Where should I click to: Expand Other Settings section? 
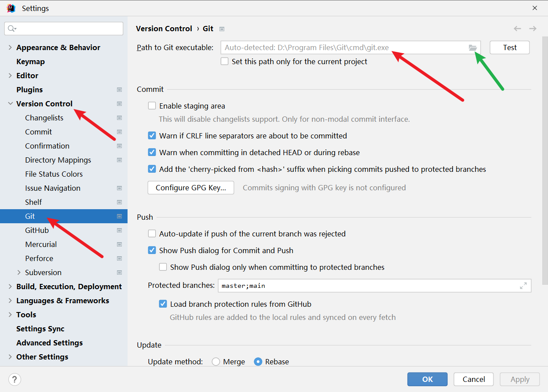point(10,357)
